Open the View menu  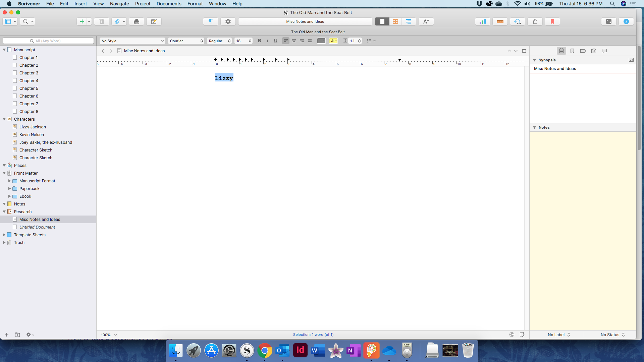click(x=98, y=4)
